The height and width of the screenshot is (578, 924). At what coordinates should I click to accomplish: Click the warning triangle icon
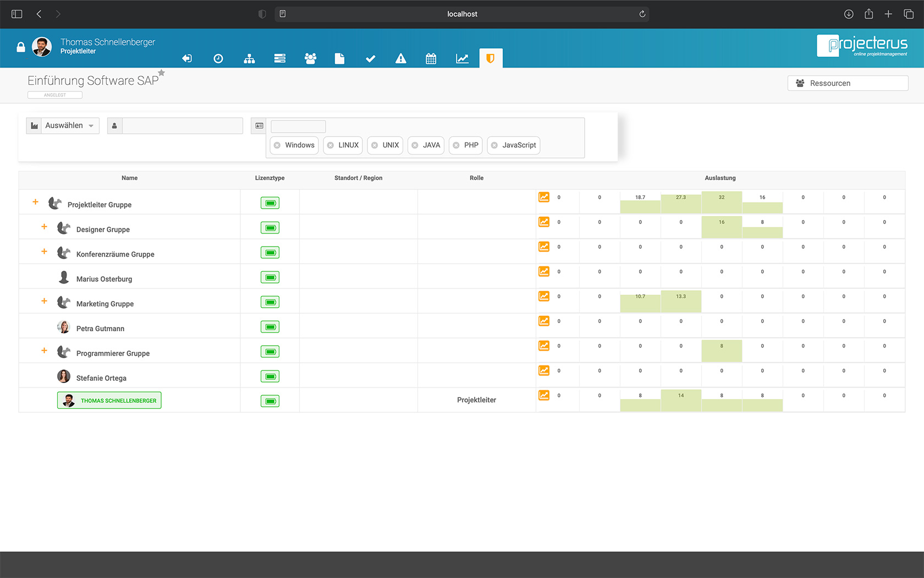[x=400, y=58]
